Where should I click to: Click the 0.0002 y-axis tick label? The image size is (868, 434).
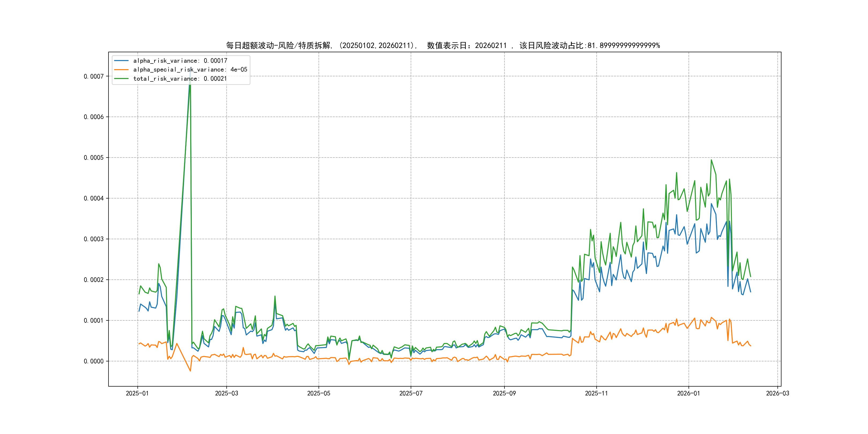tap(94, 280)
